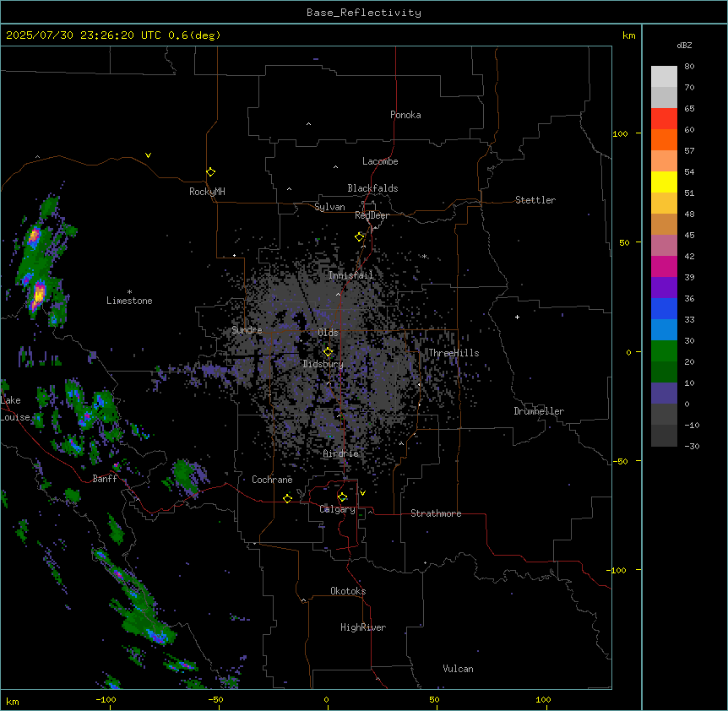Image resolution: width=728 pixels, height=711 pixels.
Task: Click the Banff label
Action: click(105, 479)
